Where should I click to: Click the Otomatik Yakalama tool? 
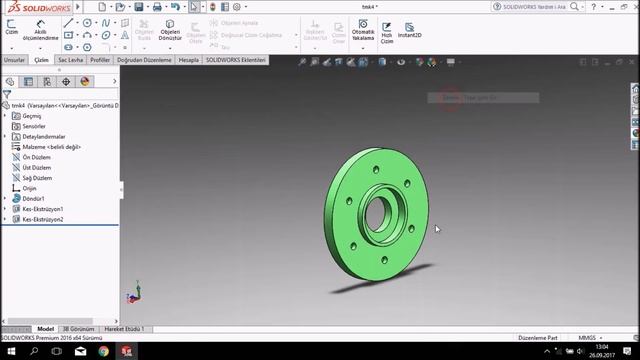pyautogui.click(x=363, y=30)
